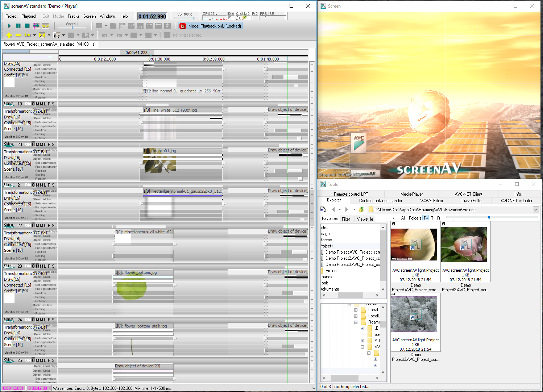This screenshot has width=543, height=392.
Task: Click the screenAV main window title icon
Action: pos(7,6)
